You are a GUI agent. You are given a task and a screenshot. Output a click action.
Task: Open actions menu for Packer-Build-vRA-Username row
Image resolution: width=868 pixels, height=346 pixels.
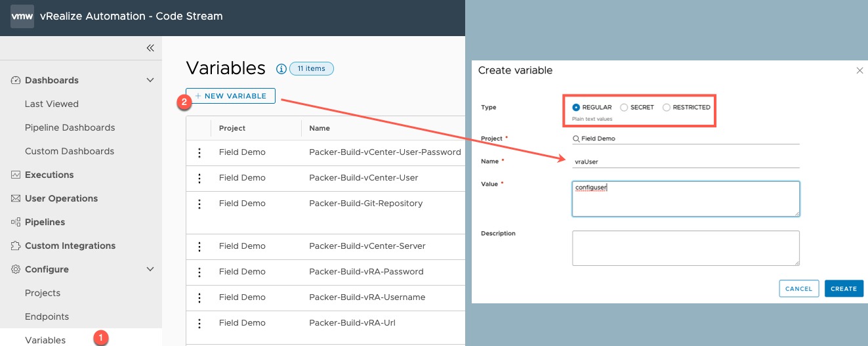pos(199,297)
